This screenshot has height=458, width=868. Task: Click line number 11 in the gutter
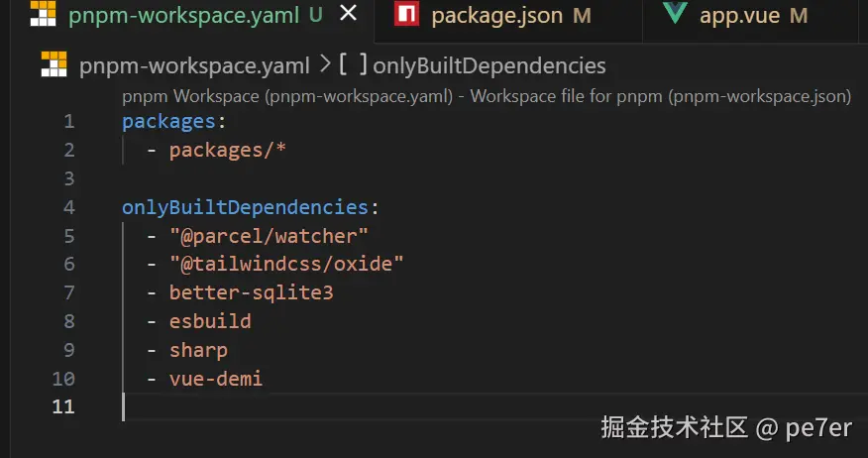coord(63,407)
